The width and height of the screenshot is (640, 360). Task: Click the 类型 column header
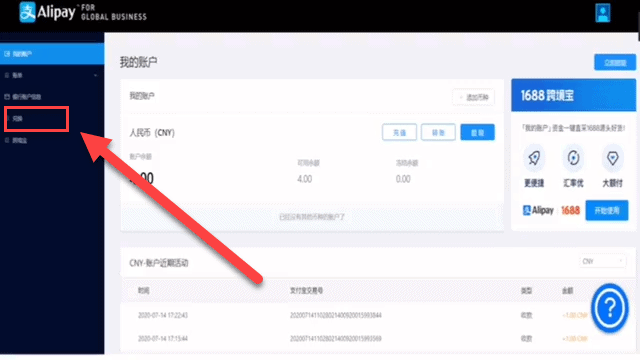pyautogui.click(x=526, y=291)
